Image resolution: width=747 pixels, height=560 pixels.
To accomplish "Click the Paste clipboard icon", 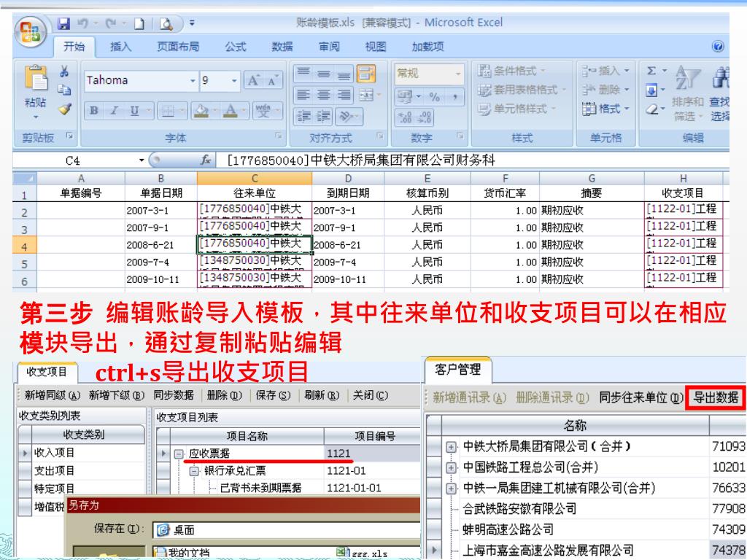I will [x=36, y=77].
